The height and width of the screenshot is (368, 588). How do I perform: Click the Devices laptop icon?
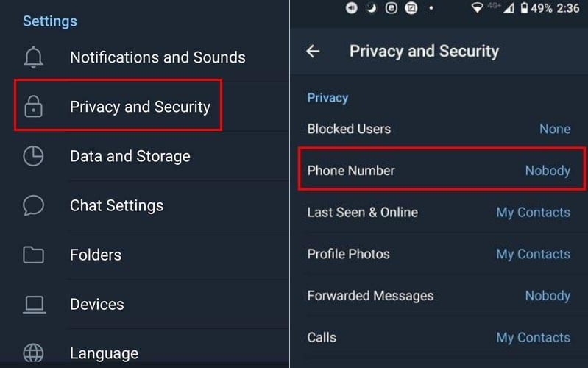click(x=33, y=304)
